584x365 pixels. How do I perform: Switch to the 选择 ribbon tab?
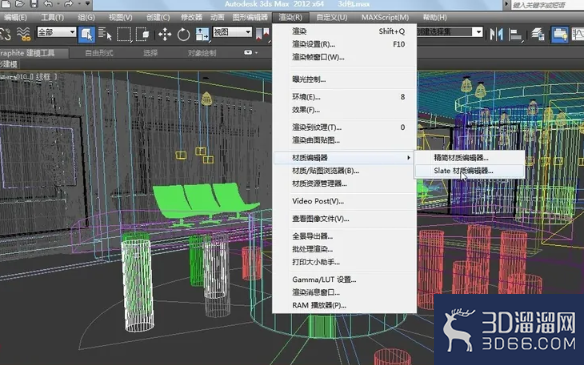(150, 53)
